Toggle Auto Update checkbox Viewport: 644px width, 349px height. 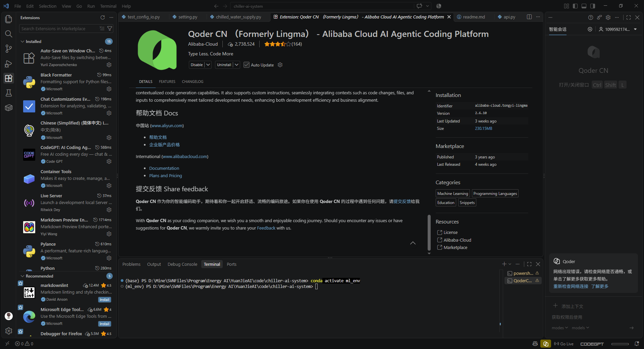pyautogui.click(x=247, y=65)
